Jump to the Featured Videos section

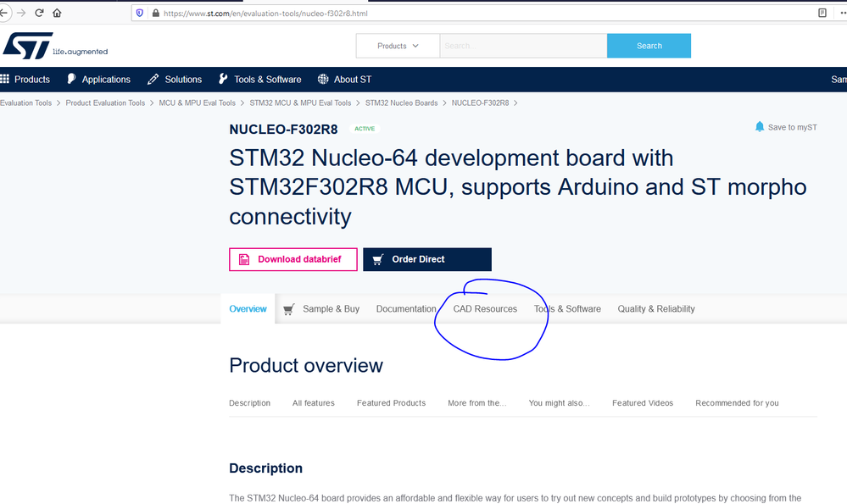(643, 403)
